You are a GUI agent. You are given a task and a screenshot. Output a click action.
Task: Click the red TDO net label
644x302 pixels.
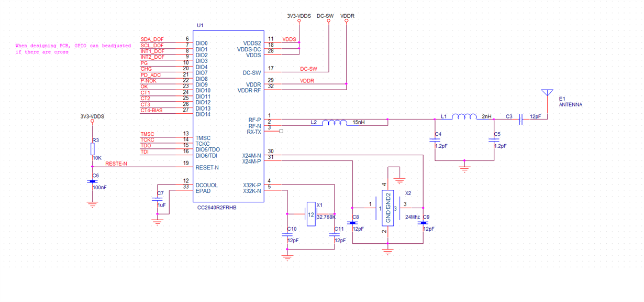[x=146, y=146]
